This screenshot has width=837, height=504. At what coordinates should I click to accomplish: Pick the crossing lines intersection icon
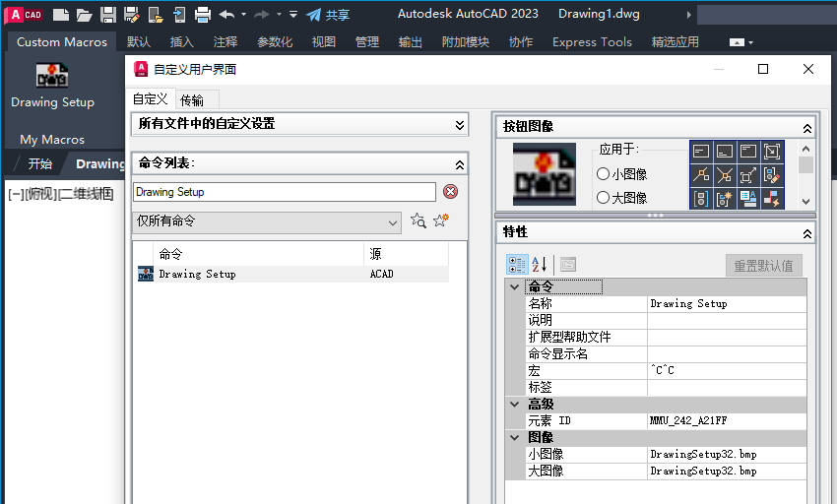725,175
